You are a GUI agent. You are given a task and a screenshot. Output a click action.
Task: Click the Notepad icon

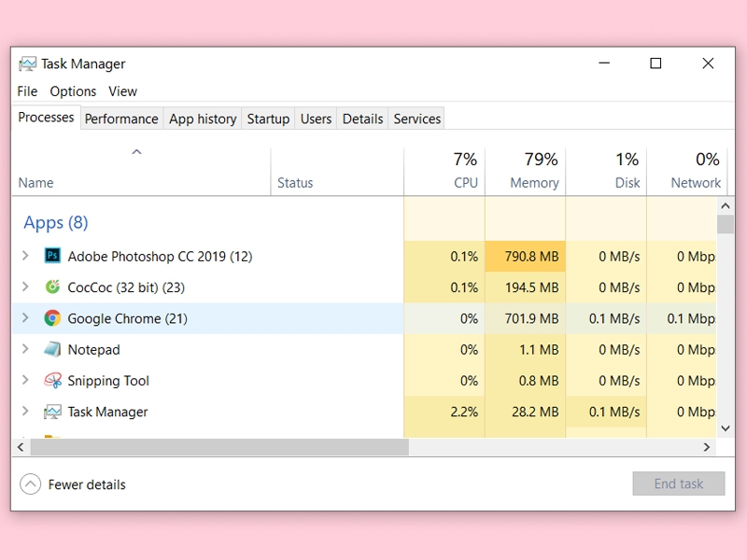point(54,349)
